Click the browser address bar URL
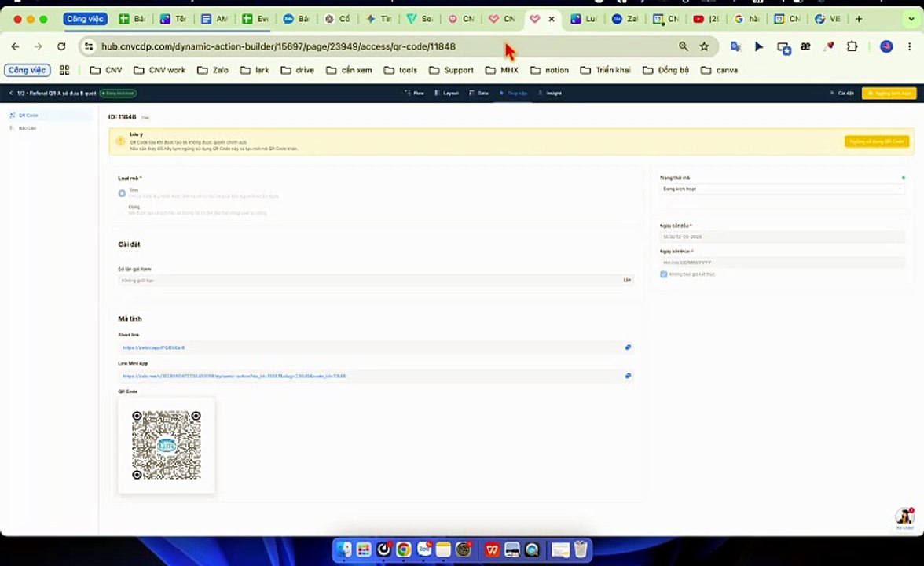 tap(278, 46)
